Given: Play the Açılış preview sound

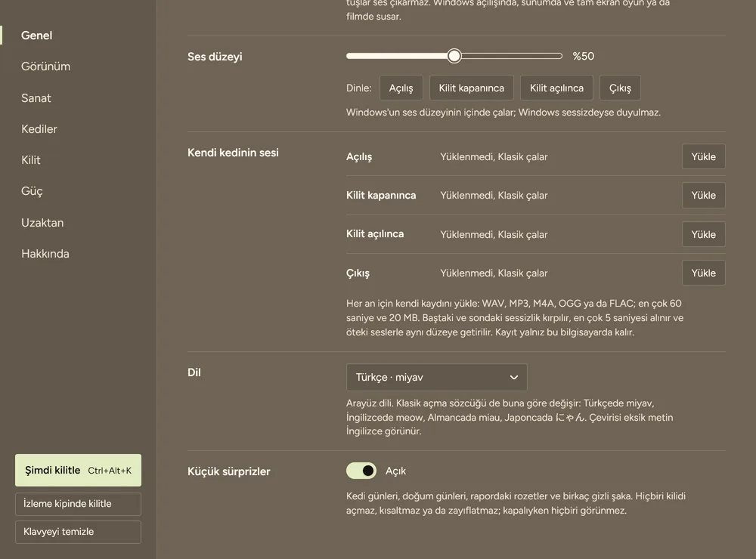Looking at the screenshot, I should click(x=401, y=88).
